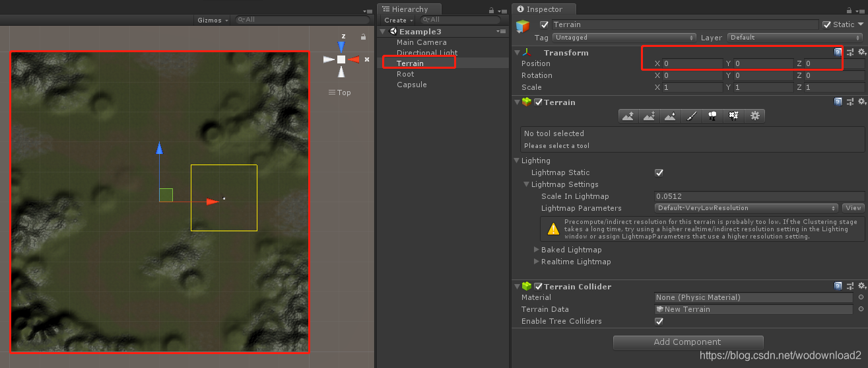868x368 pixels.
Task: Click the red X axis cone on scene gizmo
Action: point(354,59)
